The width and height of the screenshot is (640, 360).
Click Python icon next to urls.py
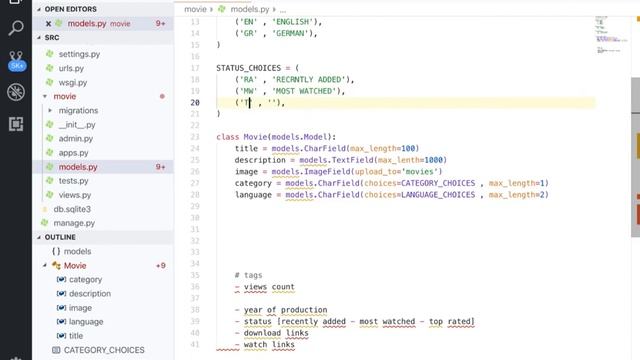[50, 68]
